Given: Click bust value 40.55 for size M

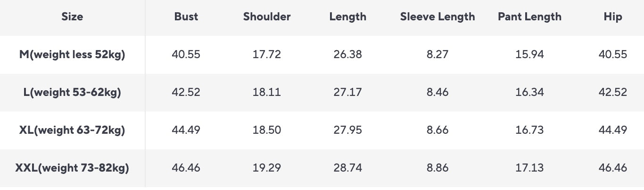Looking at the screenshot, I should (x=186, y=55).
